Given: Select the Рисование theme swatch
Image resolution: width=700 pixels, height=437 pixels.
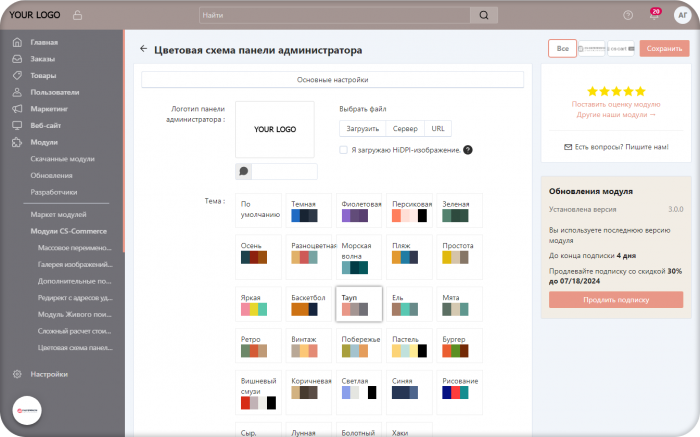Looking at the screenshot, I should [460, 392].
